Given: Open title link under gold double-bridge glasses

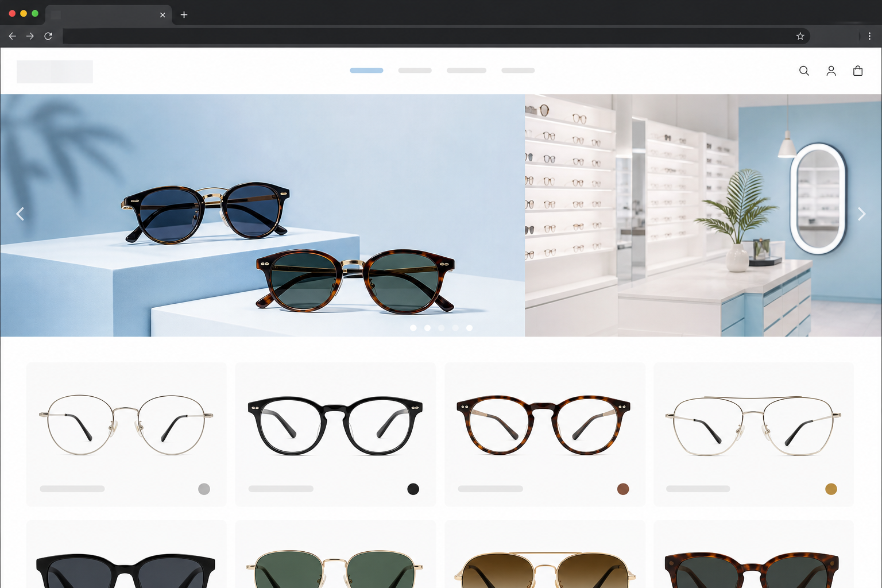Looking at the screenshot, I should click(698, 489).
